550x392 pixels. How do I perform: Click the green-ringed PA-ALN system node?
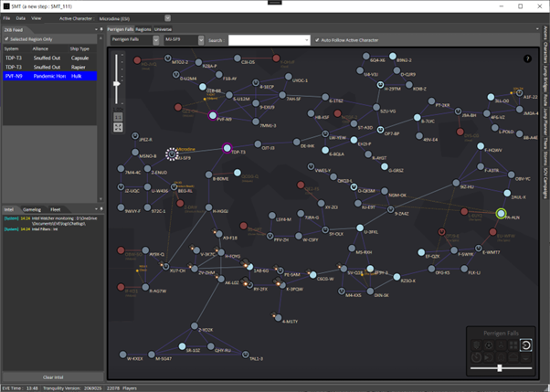(501, 214)
